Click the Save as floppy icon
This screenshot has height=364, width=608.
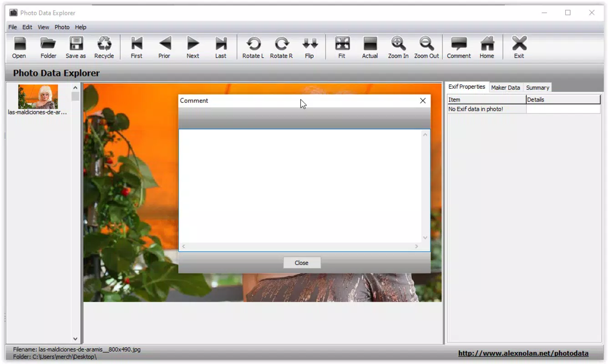[x=76, y=47]
